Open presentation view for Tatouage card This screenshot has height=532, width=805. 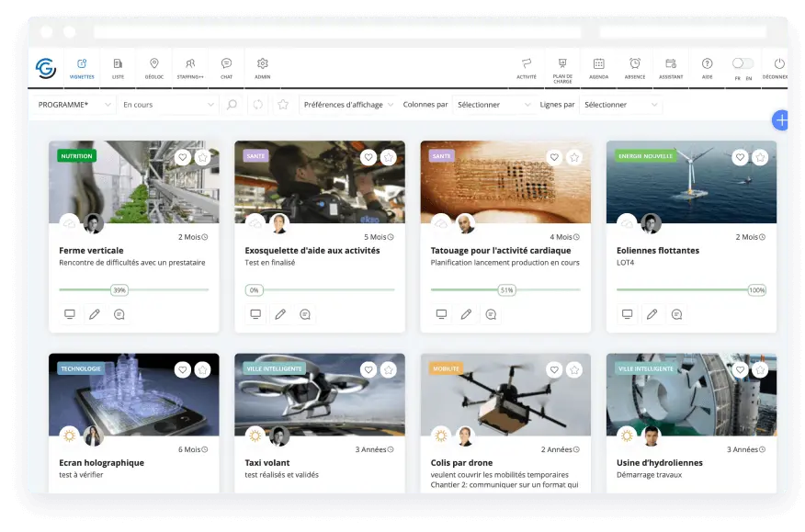(441, 313)
